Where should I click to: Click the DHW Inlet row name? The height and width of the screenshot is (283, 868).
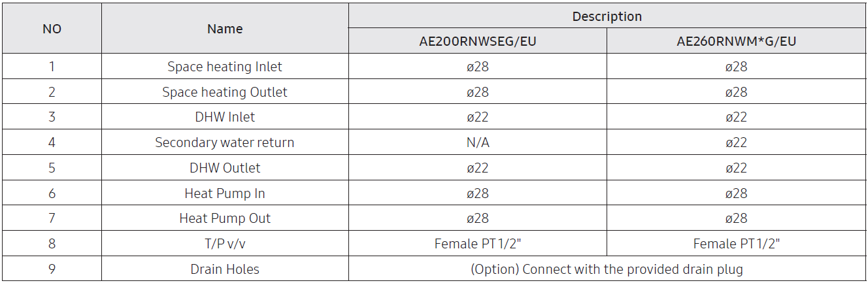tap(225, 117)
